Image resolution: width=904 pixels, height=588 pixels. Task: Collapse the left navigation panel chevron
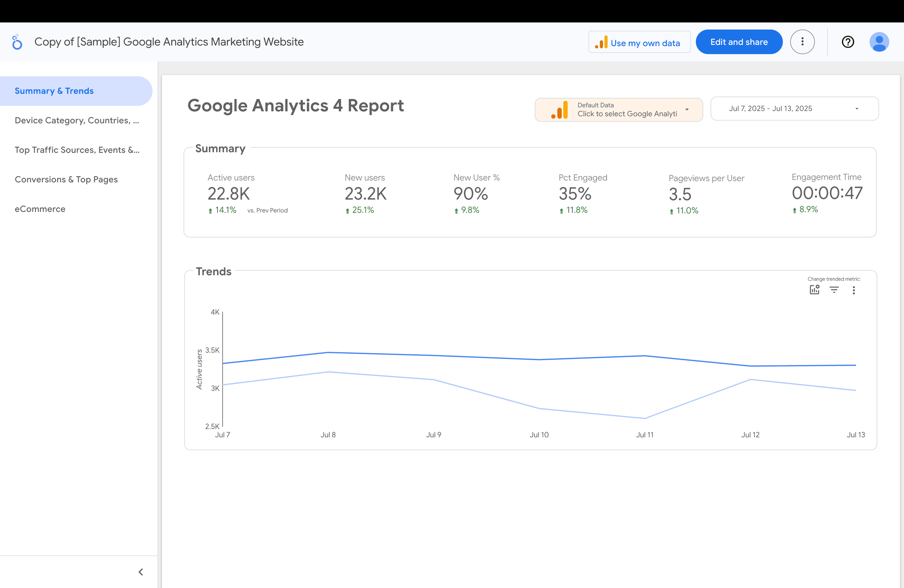[x=141, y=572]
